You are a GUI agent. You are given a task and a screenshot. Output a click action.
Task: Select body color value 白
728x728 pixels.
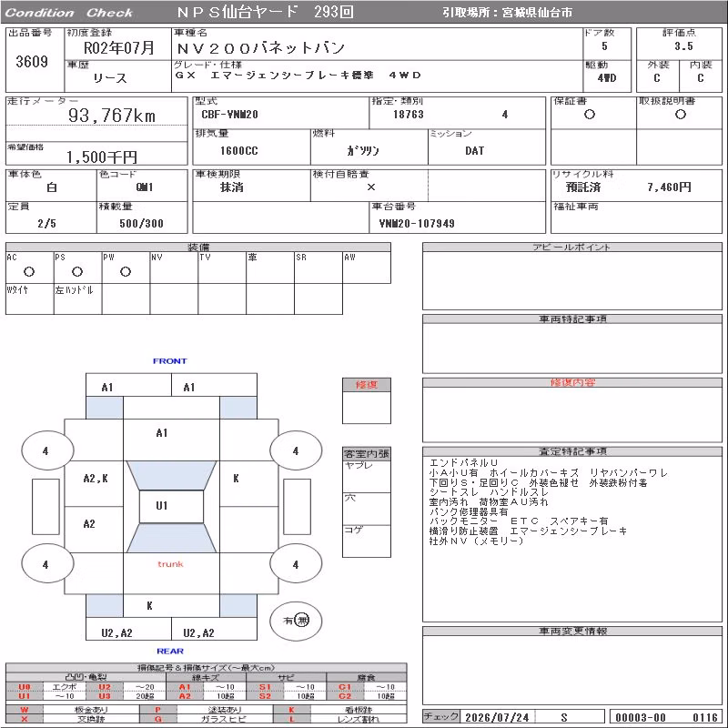coord(52,187)
